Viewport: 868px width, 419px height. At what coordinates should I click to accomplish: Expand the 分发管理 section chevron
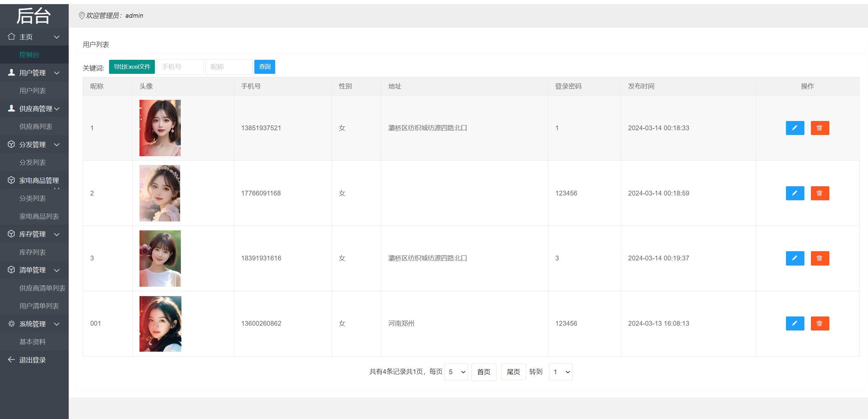pos(57,144)
